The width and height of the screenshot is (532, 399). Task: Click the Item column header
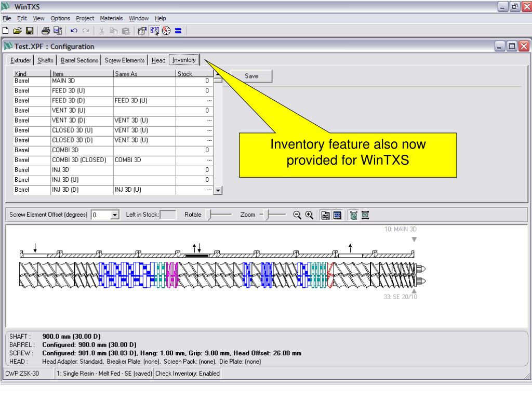tap(82, 74)
